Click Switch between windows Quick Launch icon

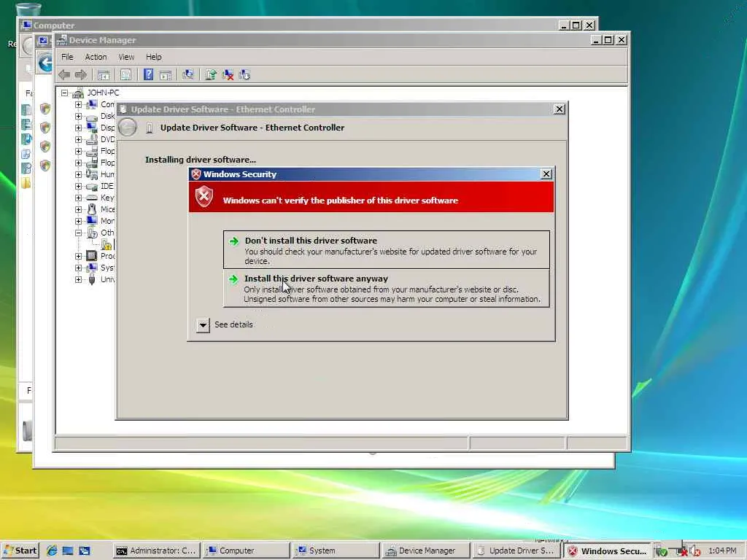pos(85,551)
